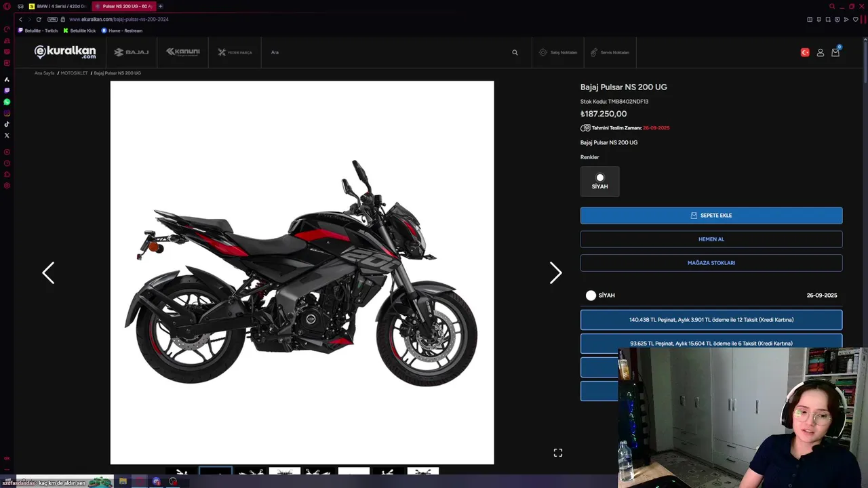
Task: Open Opera pinboards pin icon
Action: click(818, 19)
